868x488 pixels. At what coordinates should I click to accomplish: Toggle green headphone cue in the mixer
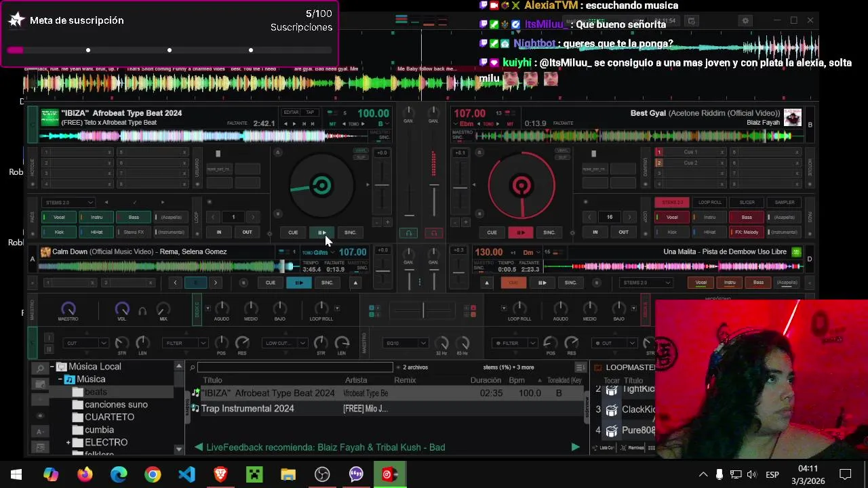(408, 233)
